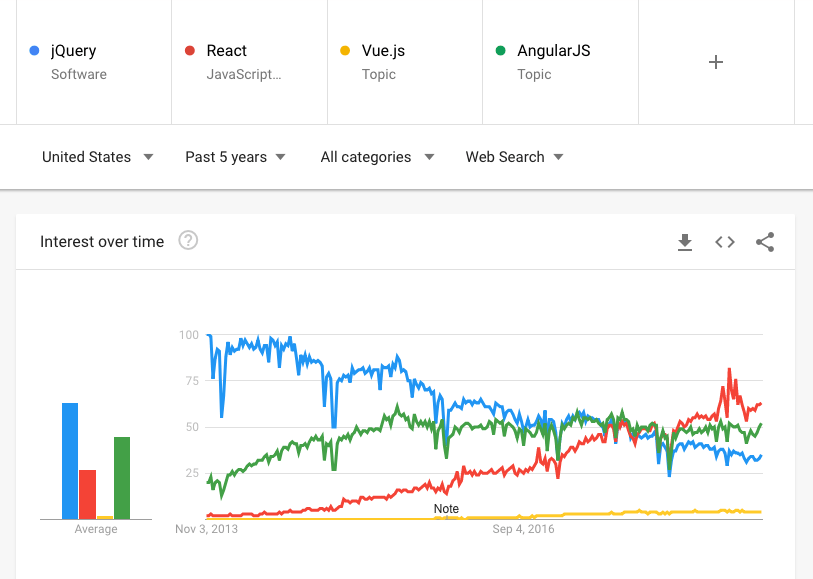Open the Web Search type dropdown
Image resolution: width=813 pixels, height=579 pixels.
coord(514,157)
